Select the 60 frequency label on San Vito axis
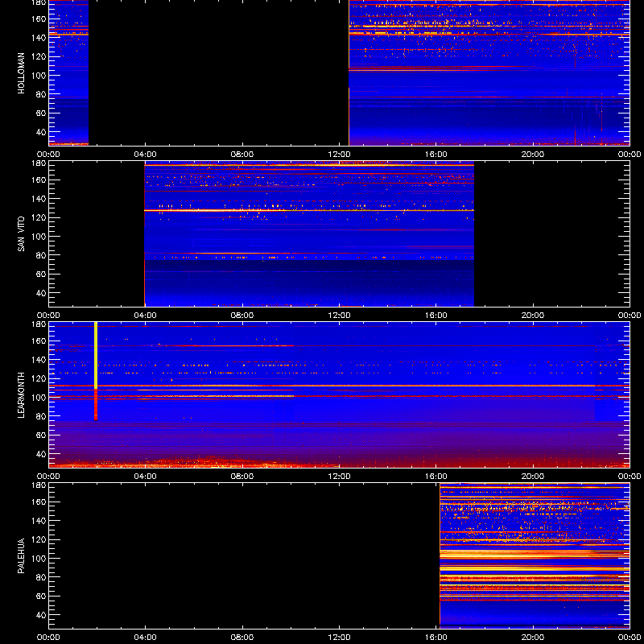This screenshot has width=644, height=644. tap(41, 275)
